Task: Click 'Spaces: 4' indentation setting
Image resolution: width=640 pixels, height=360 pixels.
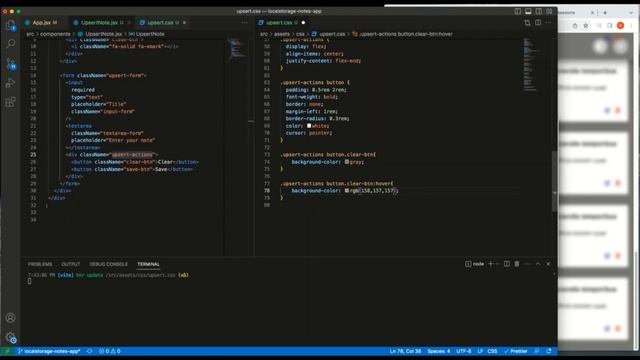Action: (439, 351)
